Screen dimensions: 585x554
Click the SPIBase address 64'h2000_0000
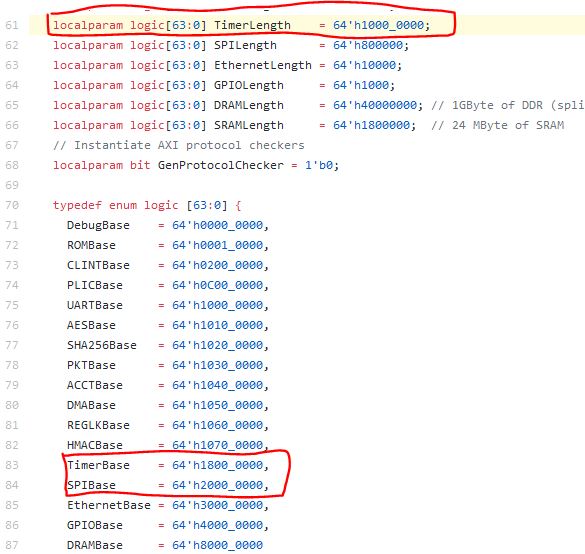[x=218, y=485]
